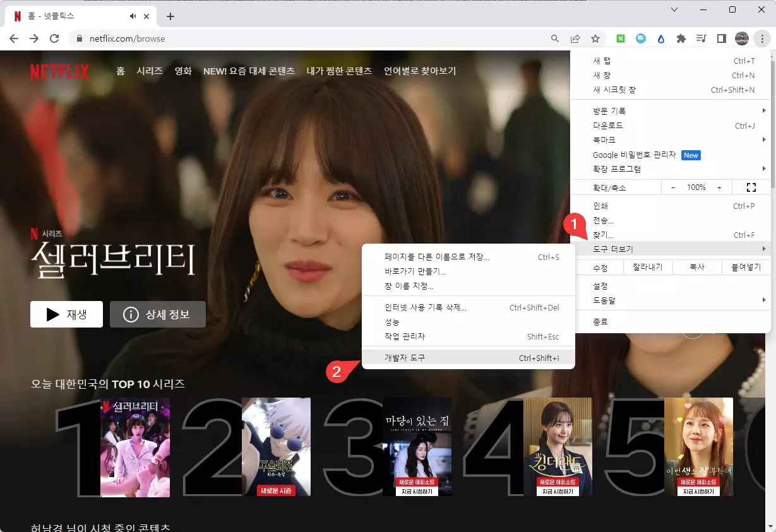Select 페이지를 다른 이름으로 저장
The height and width of the screenshot is (532, 776).
click(x=468, y=257)
